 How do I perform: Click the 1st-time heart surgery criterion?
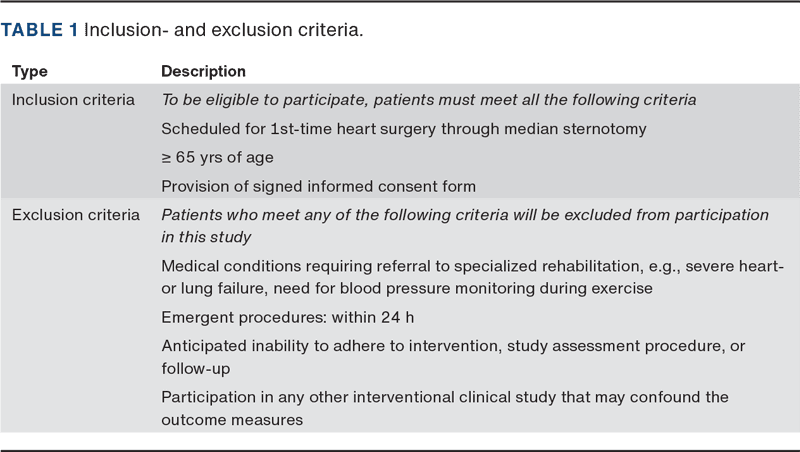[404, 129]
